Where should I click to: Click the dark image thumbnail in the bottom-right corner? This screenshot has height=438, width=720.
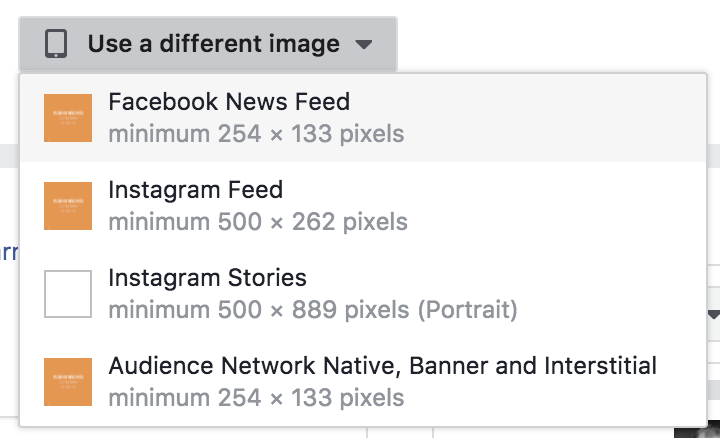point(697,432)
